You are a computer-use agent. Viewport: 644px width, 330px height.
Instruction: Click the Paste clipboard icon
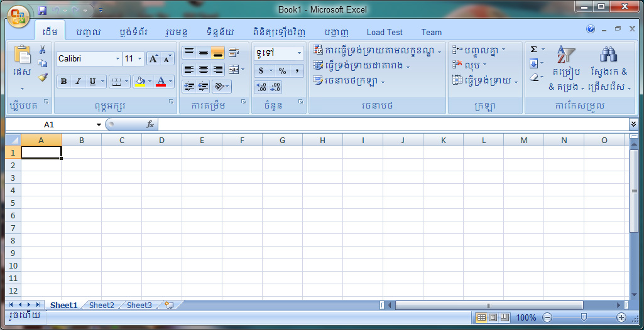(x=22, y=55)
